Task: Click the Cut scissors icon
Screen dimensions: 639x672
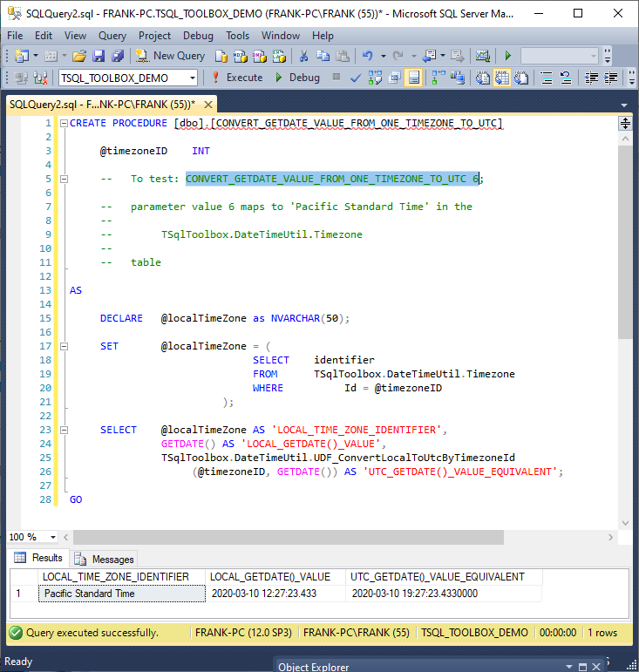Action: [x=303, y=56]
